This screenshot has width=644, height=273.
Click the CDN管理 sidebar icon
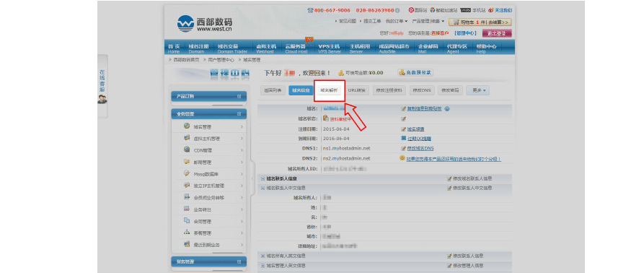coord(187,149)
